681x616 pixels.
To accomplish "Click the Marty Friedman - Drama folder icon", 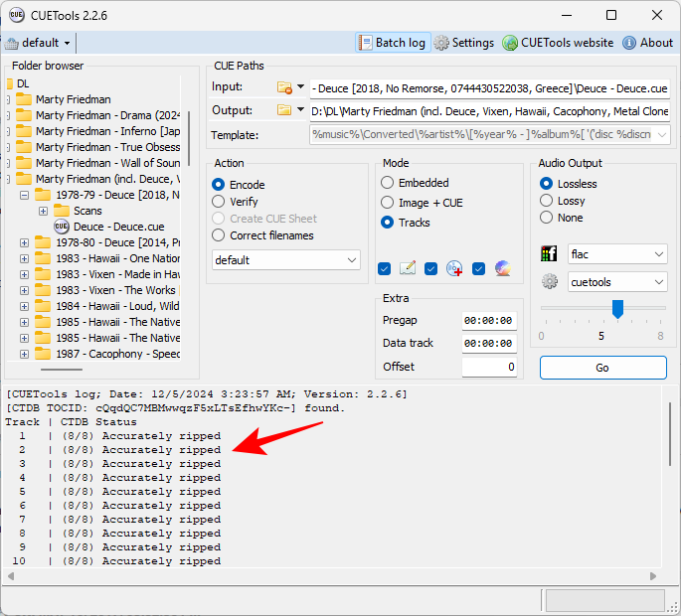I will [24, 115].
